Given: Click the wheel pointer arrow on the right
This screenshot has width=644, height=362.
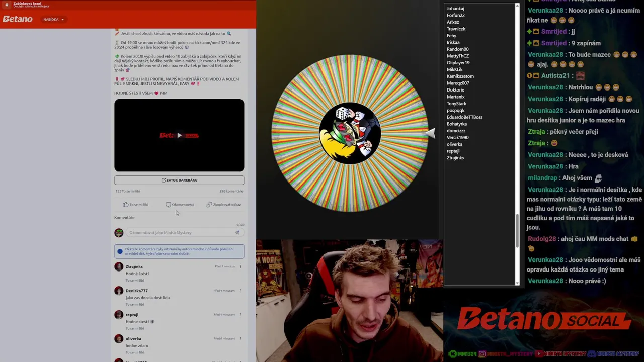Looking at the screenshot, I should point(430,133).
